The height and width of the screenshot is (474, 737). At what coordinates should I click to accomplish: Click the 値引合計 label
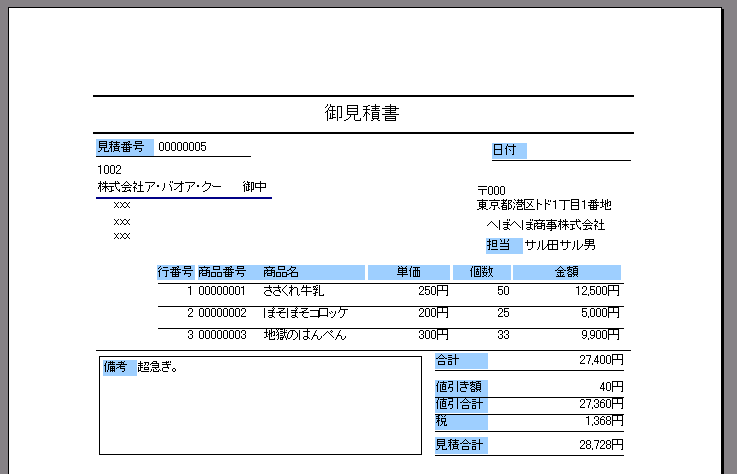pyautogui.click(x=461, y=404)
